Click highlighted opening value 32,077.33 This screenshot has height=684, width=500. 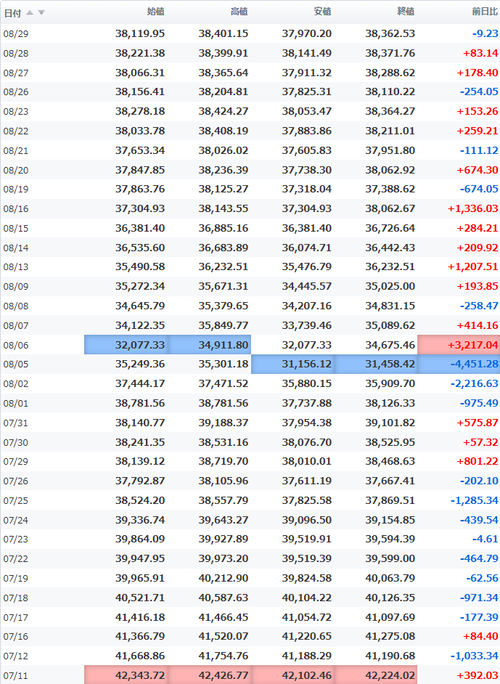click(x=126, y=345)
